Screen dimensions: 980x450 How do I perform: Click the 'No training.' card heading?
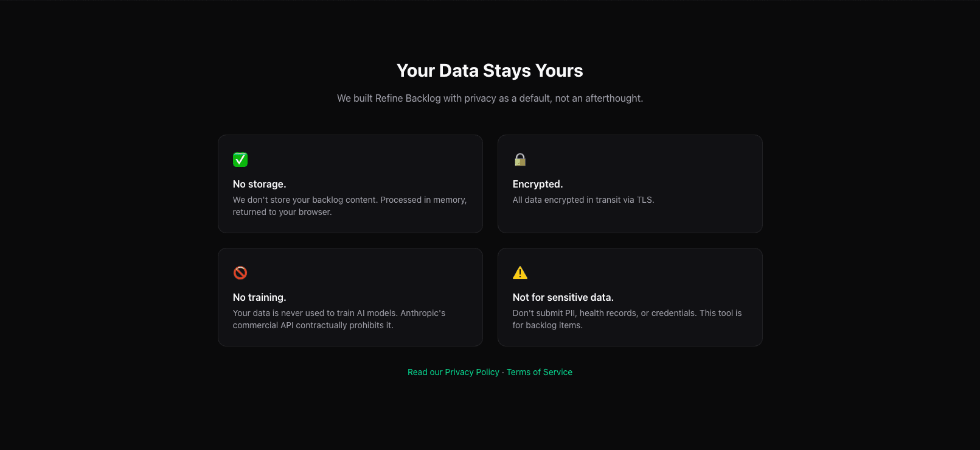click(x=260, y=297)
